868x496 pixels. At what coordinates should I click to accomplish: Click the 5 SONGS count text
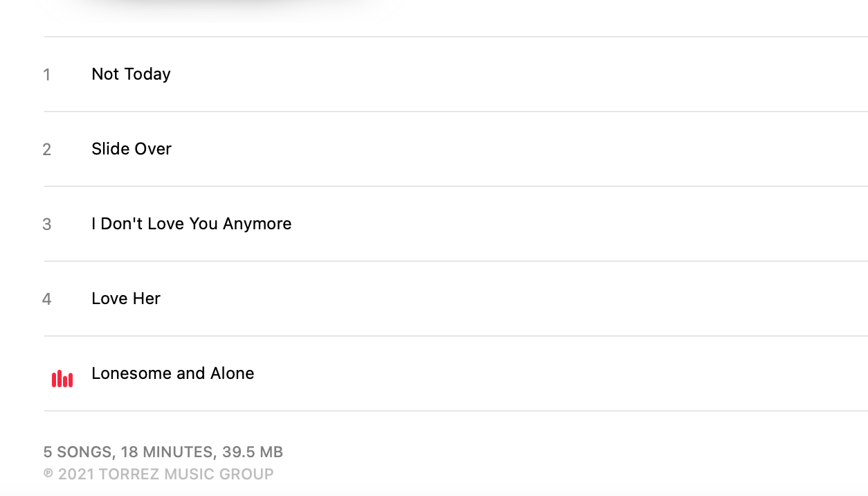coord(78,452)
